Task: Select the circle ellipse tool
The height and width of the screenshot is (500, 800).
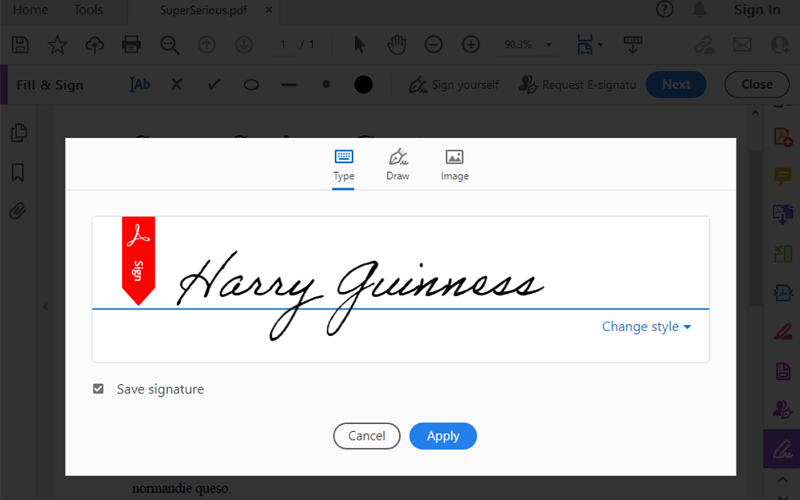Action: click(251, 85)
